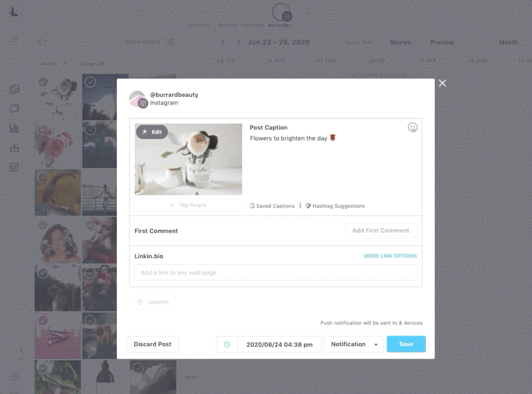Click the clock schedule time icon
Image resolution: width=532 pixels, height=394 pixels.
227,345
